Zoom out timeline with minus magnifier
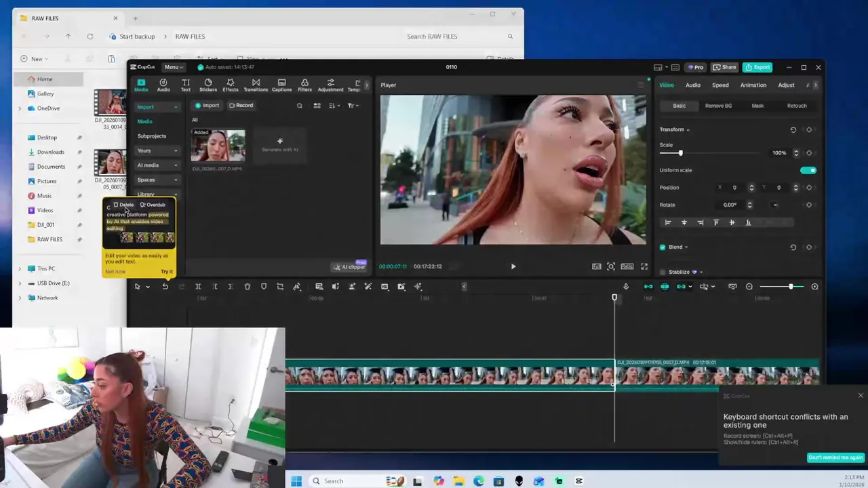868x488 pixels. [x=749, y=287]
